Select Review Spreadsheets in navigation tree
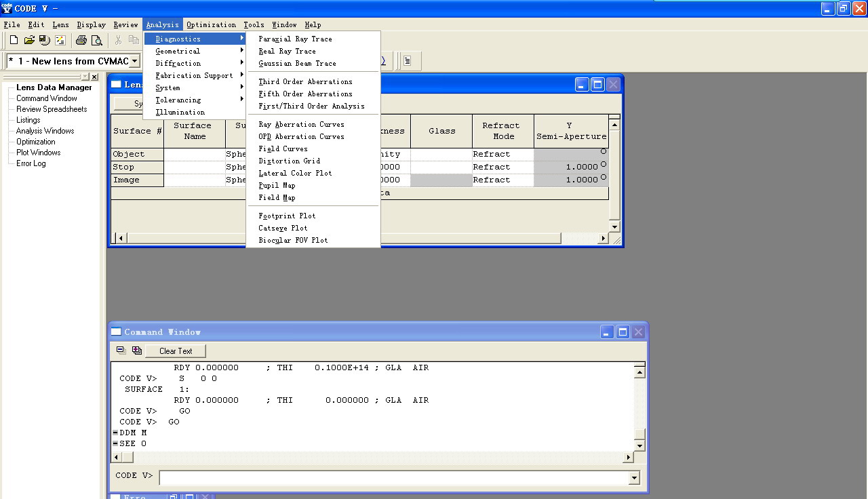868x499 pixels. tap(52, 109)
